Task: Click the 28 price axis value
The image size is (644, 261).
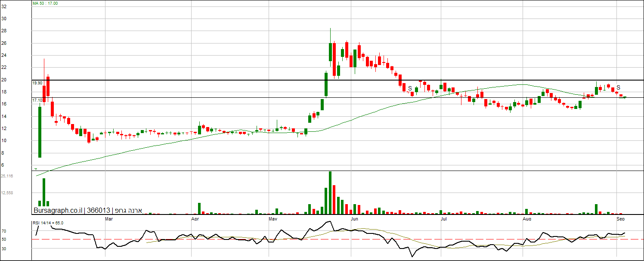Action: click(4, 31)
